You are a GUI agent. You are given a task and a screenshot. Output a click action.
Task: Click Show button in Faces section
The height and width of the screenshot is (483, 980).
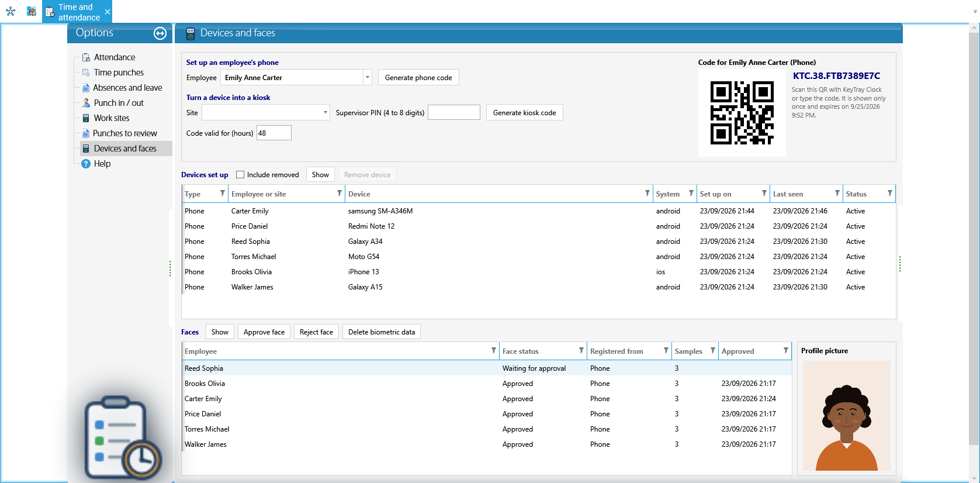220,332
